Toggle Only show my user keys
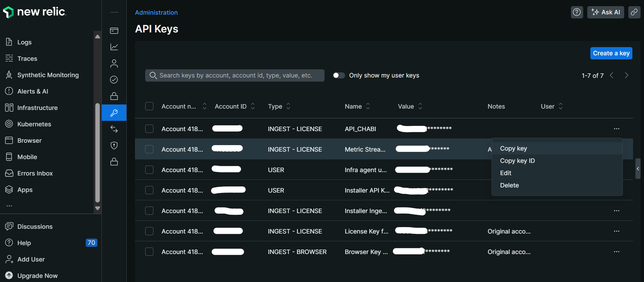 pyautogui.click(x=339, y=75)
